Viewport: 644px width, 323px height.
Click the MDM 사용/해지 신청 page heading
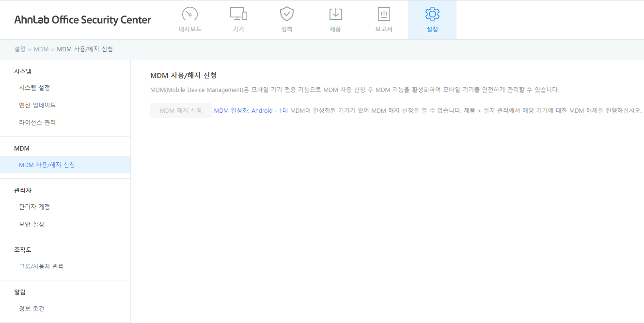coord(183,76)
